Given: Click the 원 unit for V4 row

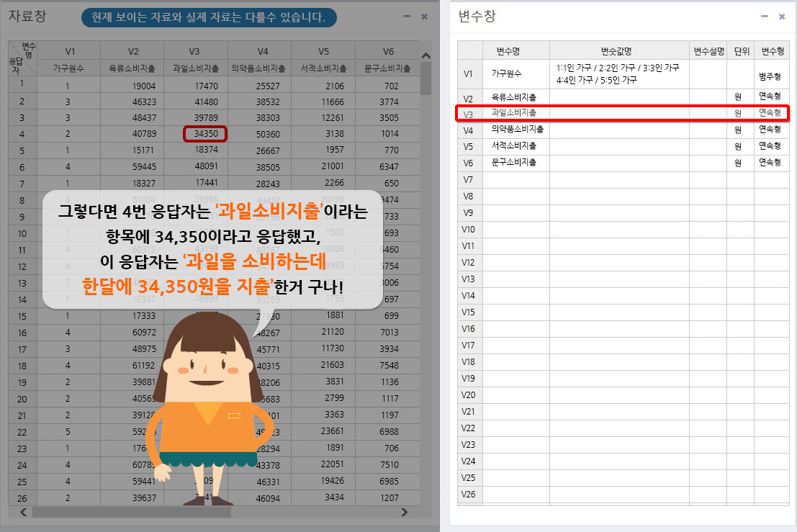Looking at the screenshot, I should (737, 130).
